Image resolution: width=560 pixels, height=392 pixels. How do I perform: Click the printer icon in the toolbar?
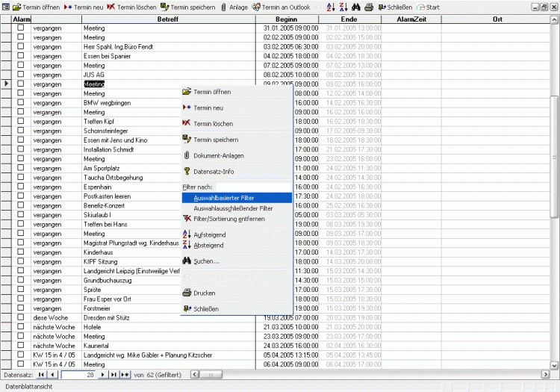369,7
